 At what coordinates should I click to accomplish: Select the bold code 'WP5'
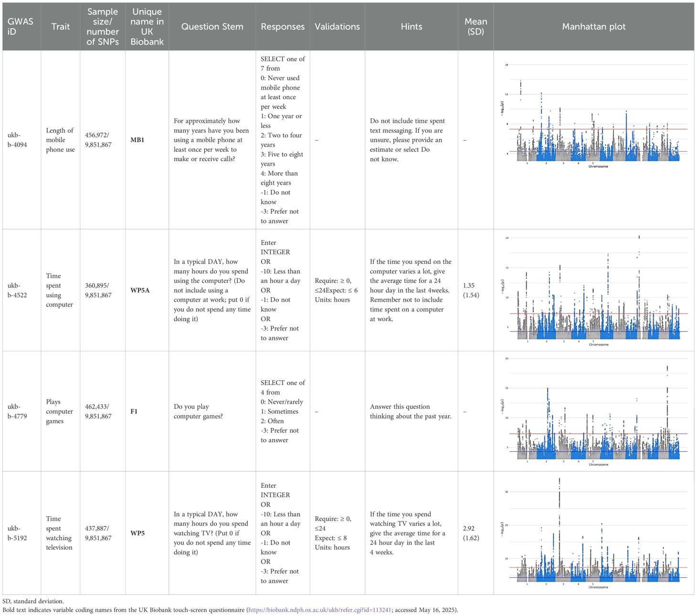(137, 533)
